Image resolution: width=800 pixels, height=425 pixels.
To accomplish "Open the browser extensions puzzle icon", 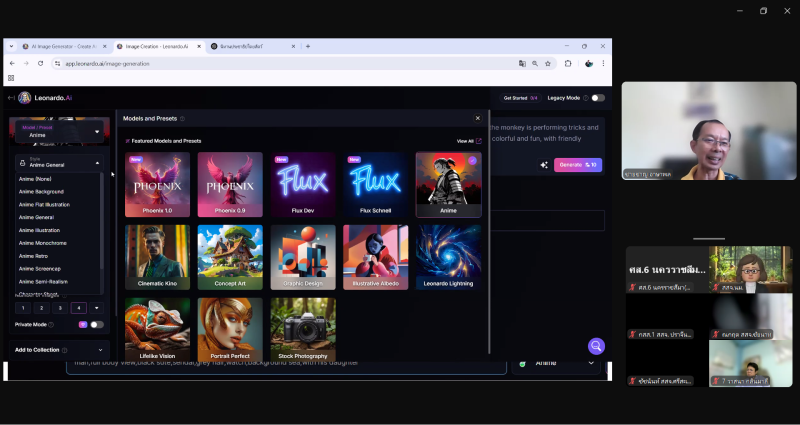I will point(568,64).
